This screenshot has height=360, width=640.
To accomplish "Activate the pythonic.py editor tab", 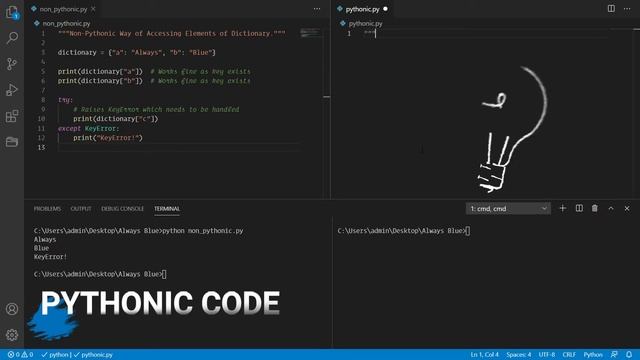I will click(x=362, y=9).
